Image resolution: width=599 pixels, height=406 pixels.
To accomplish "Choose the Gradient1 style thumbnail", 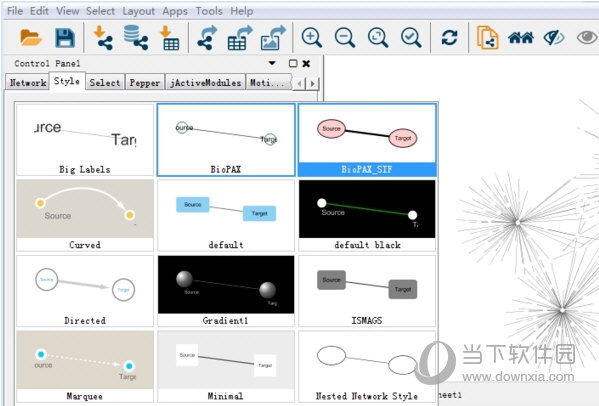I will (x=226, y=291).
